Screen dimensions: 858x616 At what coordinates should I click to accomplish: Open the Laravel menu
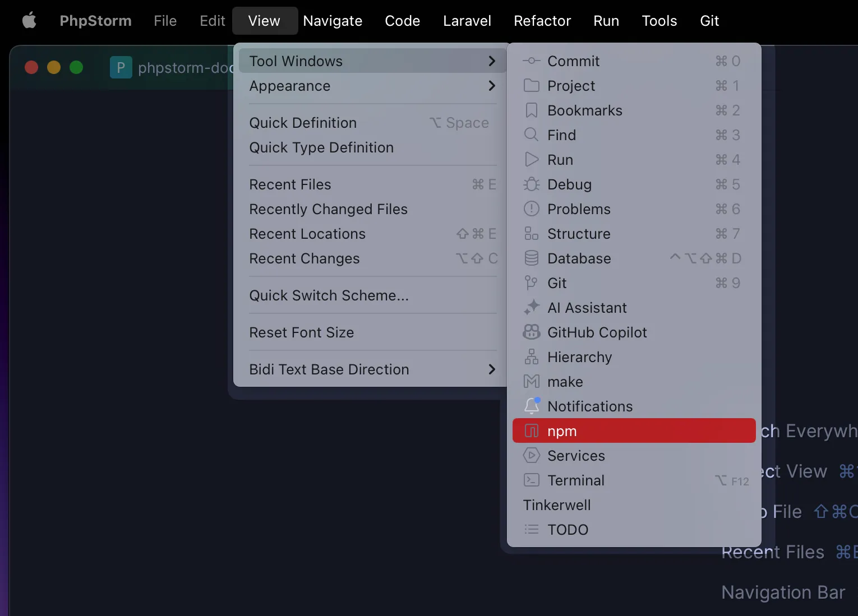467,21
